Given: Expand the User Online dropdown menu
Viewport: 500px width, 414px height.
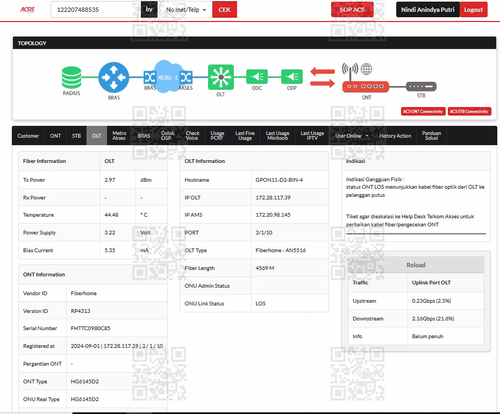Looking at the screenshot, I should pos(352,136).
